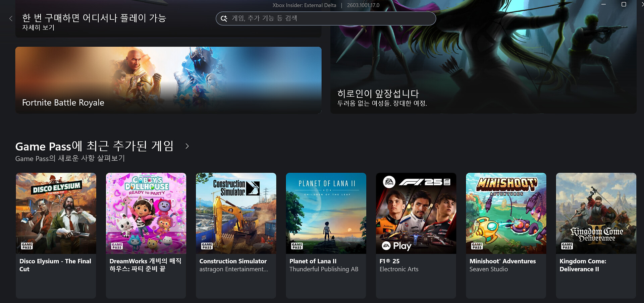The image size is (644, 303).
Task: Click the back arrow icon
Action: pos(11,18)
